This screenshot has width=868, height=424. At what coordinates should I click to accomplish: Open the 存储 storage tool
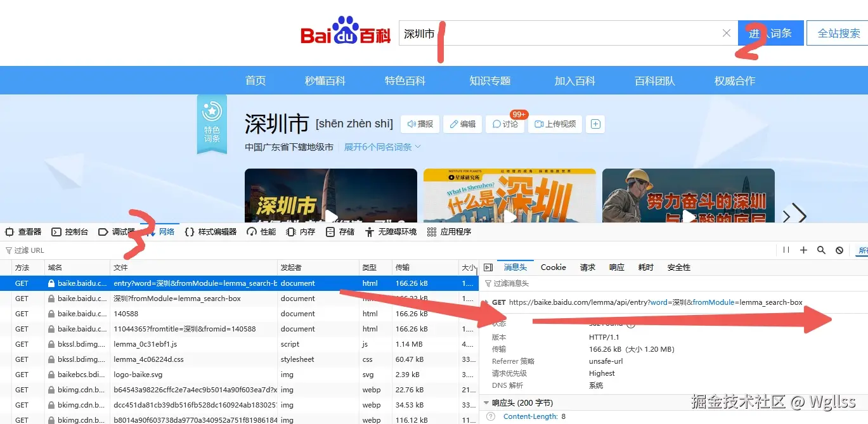(340, 232)
